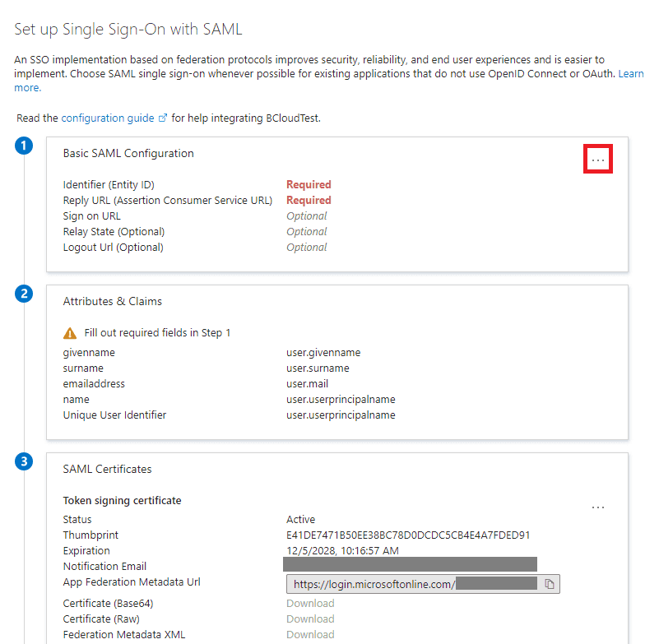Viewport: 659px width, 644px height.
Task: Click the step 1 number badge
Action: 25,146
